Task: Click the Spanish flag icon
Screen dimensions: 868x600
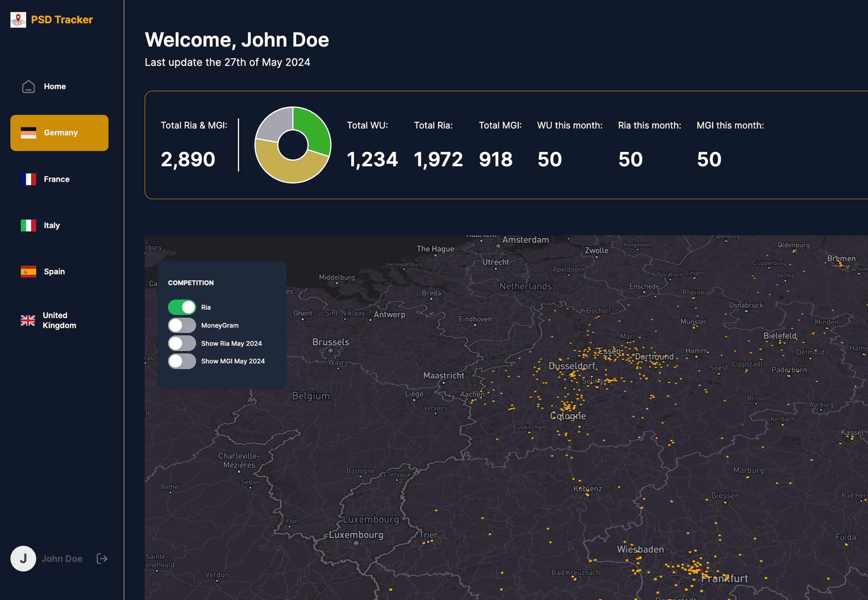Action: click(28, 272)
